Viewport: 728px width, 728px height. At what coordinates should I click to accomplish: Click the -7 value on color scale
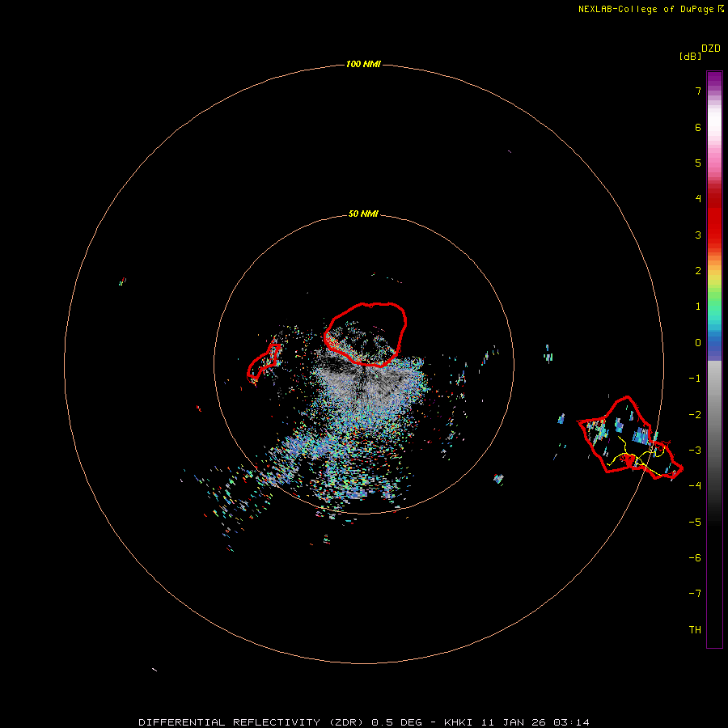[x=695, y=594]
